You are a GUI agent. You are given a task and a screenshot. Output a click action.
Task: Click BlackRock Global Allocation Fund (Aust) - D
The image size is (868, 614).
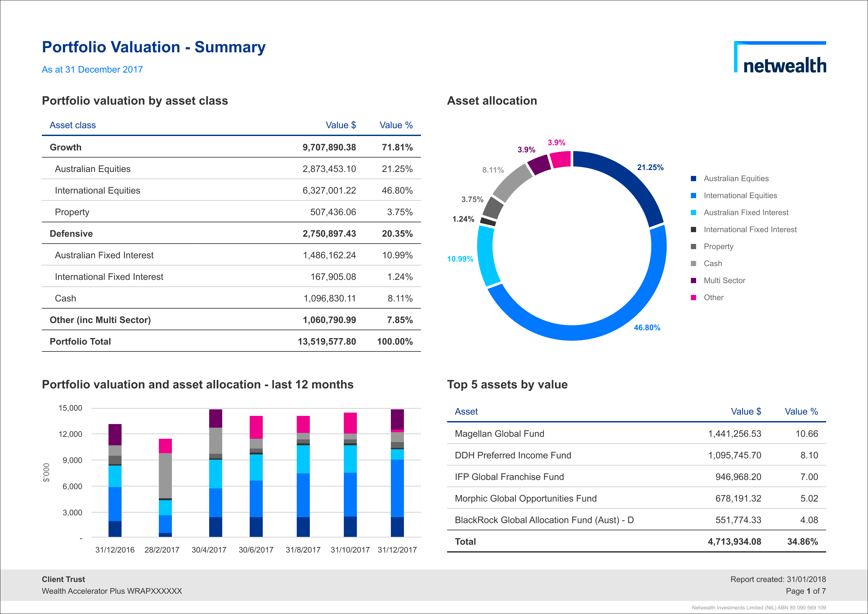pos(544,520)
